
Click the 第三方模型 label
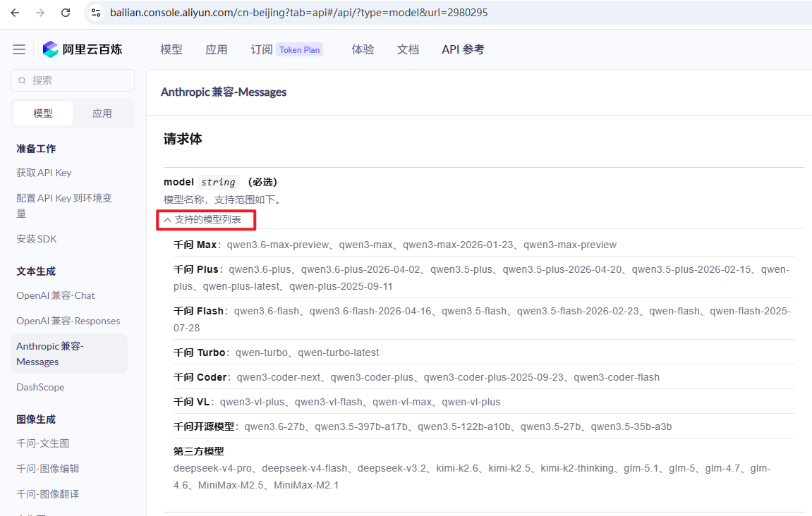[x=198, y=451]
